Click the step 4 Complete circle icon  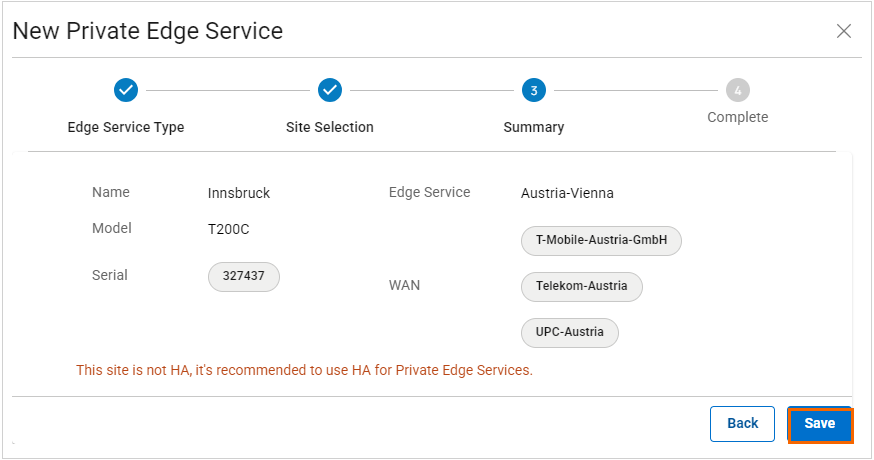(738, 90)
